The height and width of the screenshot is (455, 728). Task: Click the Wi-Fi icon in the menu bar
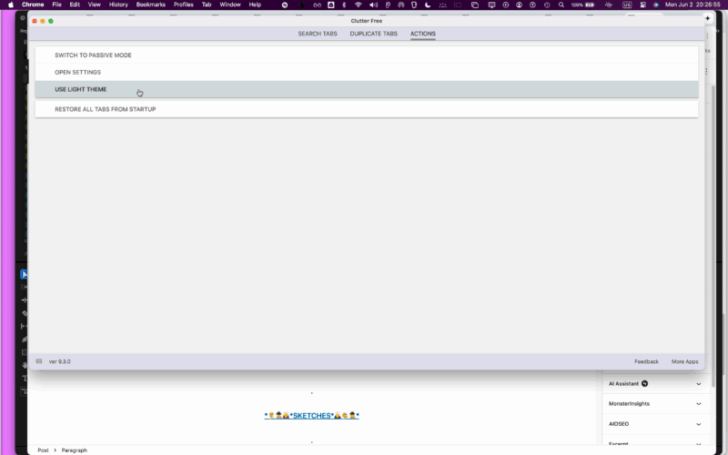click(358, 5)
